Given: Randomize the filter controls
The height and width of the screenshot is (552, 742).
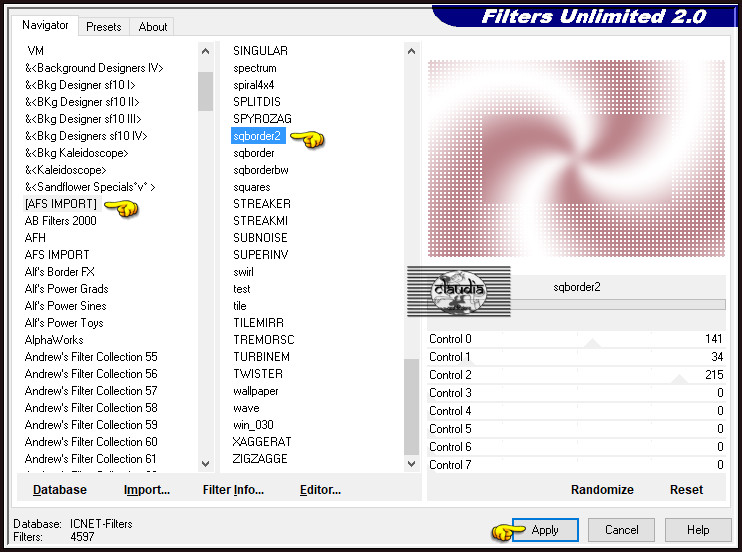Looking at the screenshot, I should [x=602, y=490].
